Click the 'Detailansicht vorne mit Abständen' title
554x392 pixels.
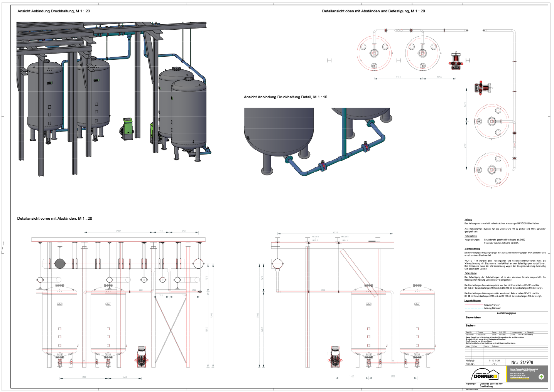pyautogui.click(x=54, y=219)
